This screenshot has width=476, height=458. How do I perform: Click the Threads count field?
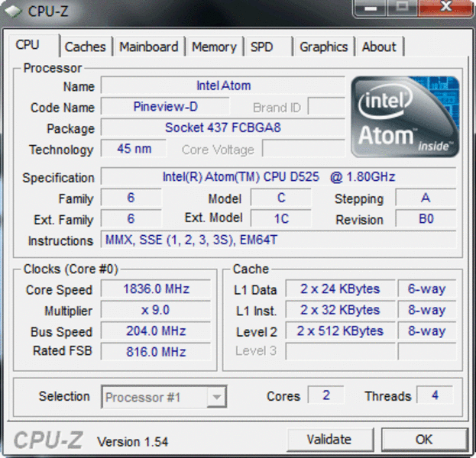pyautogui.click(x=435, y=395)
